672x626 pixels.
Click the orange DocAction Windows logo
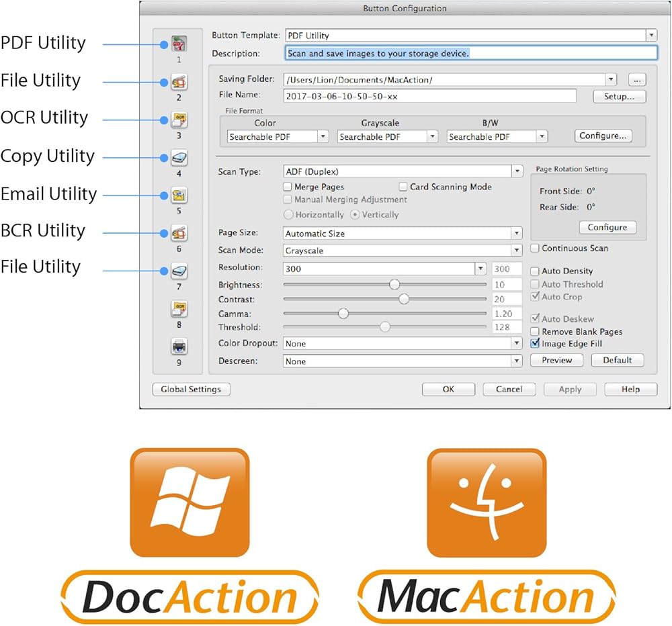click(190, 502)
